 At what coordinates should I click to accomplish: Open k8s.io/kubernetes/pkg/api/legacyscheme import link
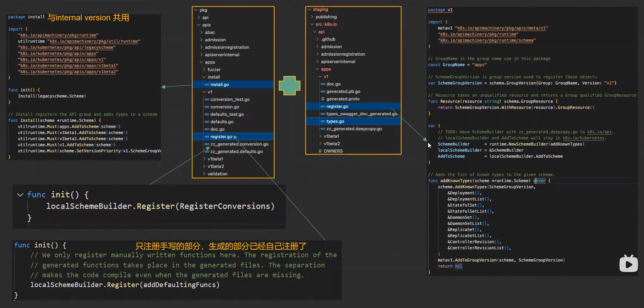(67, 47)
